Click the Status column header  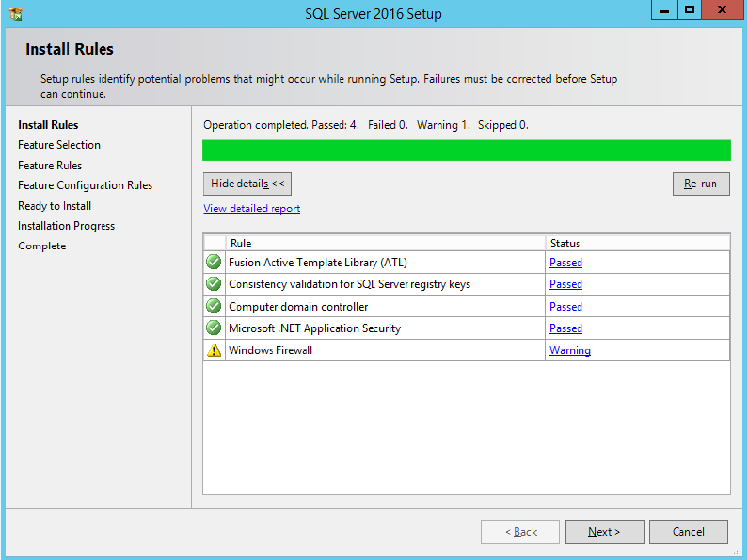coord(637,243)
